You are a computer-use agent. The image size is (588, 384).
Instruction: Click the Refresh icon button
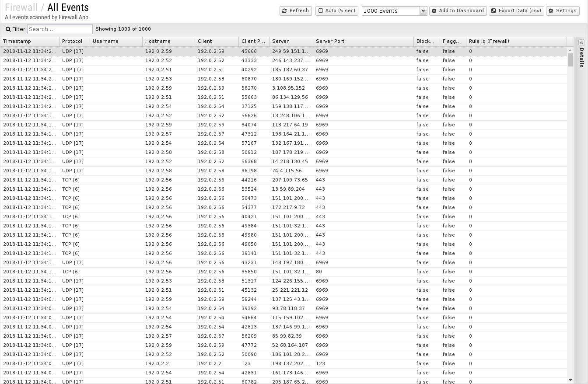tap(284, 11)
